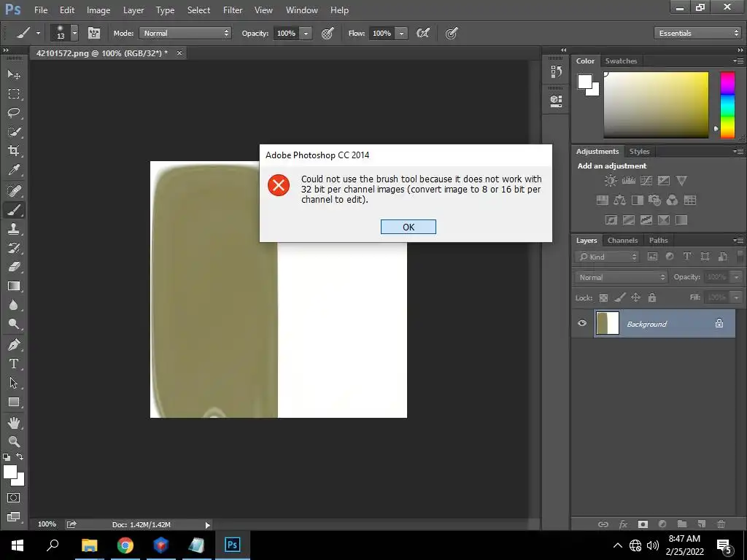
Task: Add a Levels adjustment
Action: pyautogui.click(x=628, y=181)
